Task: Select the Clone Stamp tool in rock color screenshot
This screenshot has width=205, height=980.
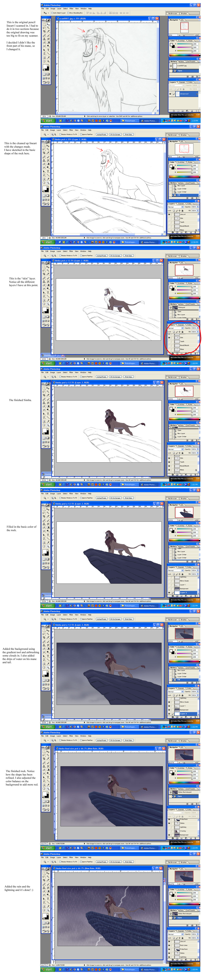Action: (44, 524)
